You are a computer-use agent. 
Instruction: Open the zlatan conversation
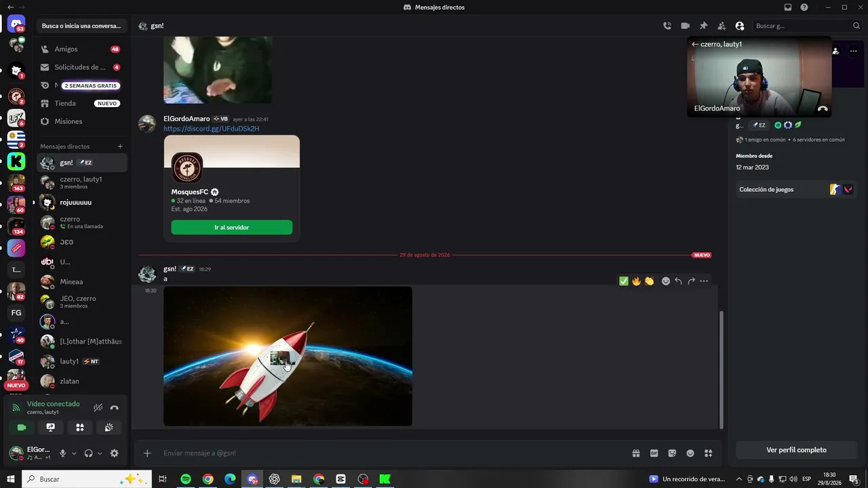pos(81,381)
